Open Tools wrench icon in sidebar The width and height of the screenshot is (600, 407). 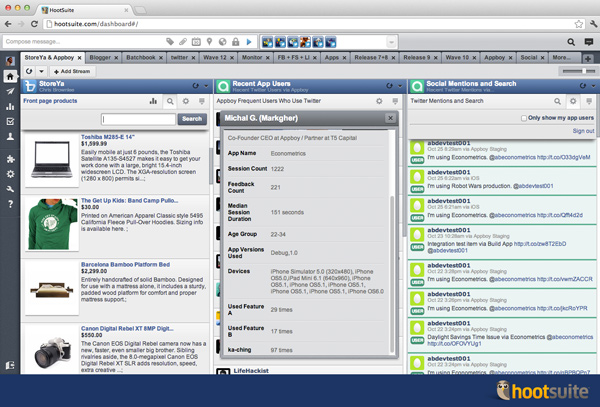click(10, 189)
